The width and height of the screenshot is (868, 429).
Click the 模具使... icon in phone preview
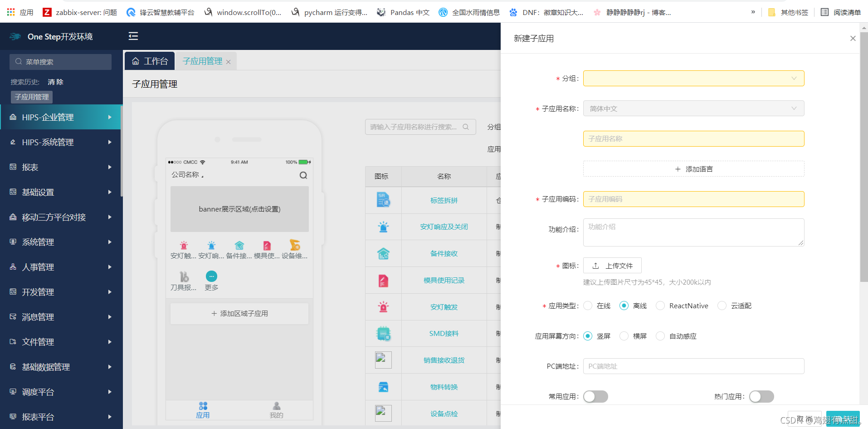(267, 246)
